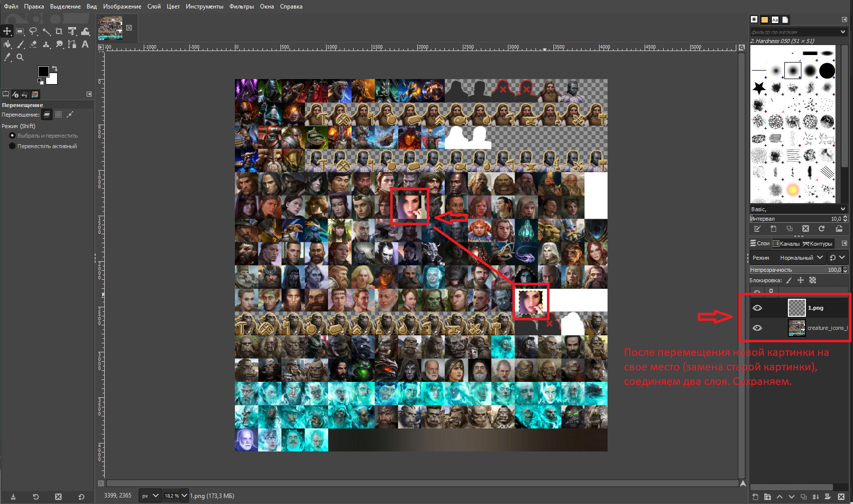Select the Crop tool
853x504 pixels.
click(59, 31)
